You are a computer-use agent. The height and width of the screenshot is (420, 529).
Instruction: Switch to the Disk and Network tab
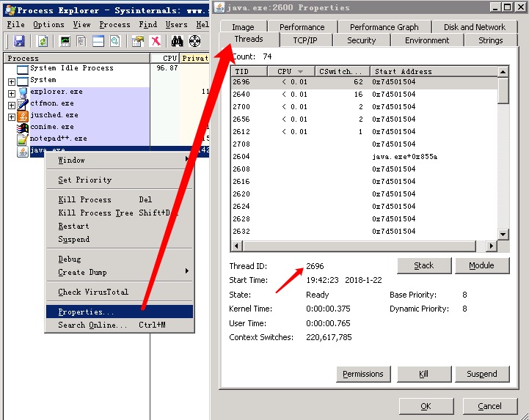tap(475, 27)
